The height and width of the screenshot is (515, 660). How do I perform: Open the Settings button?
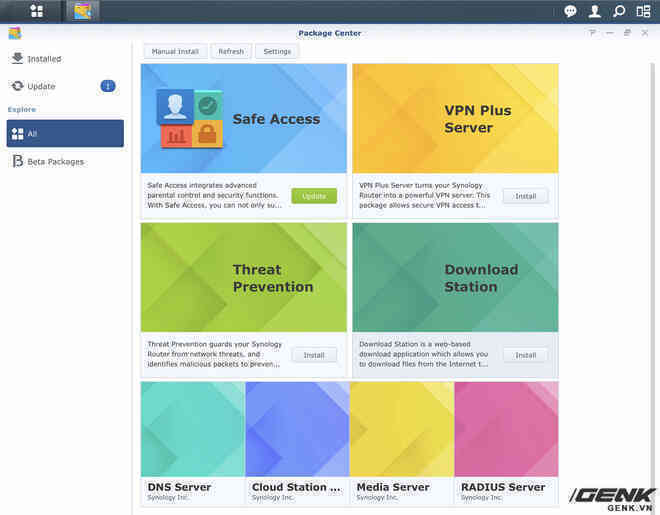(277, 51)
